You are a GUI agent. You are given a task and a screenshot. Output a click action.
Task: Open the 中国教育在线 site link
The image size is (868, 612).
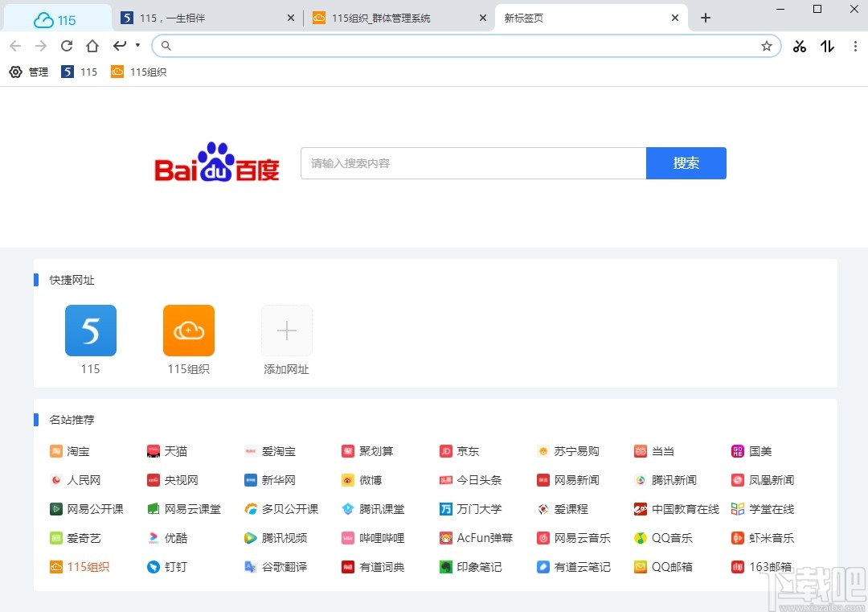point(677,509)
